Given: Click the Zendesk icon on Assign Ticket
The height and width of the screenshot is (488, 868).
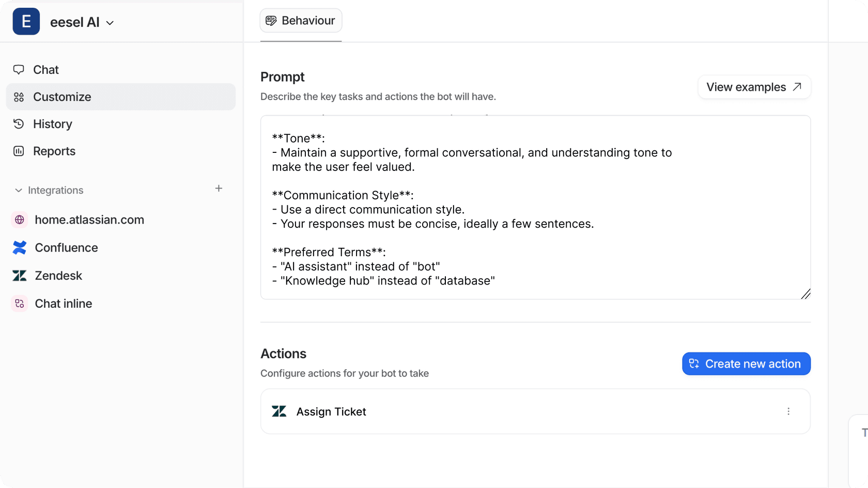Looking at the screenshot, I should 279,411.
